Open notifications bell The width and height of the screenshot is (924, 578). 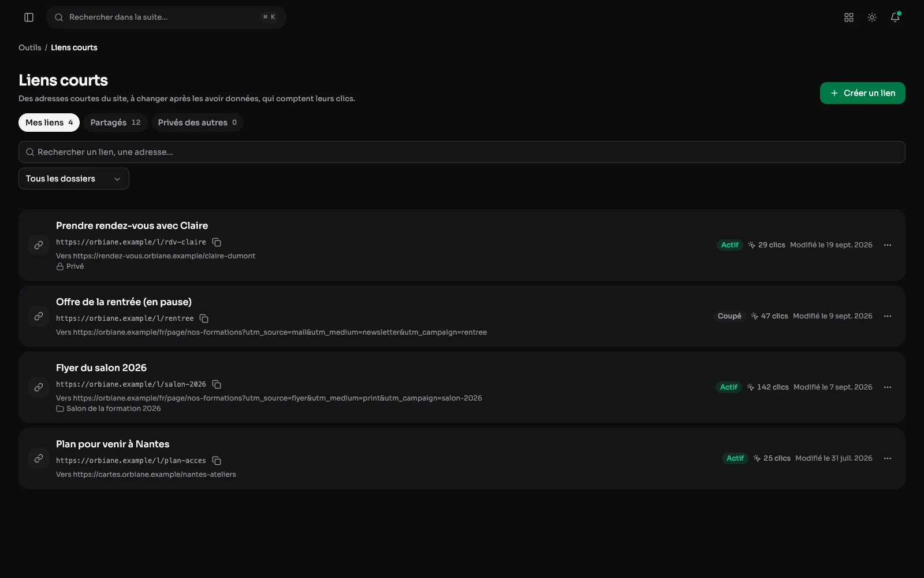(895, 17)
